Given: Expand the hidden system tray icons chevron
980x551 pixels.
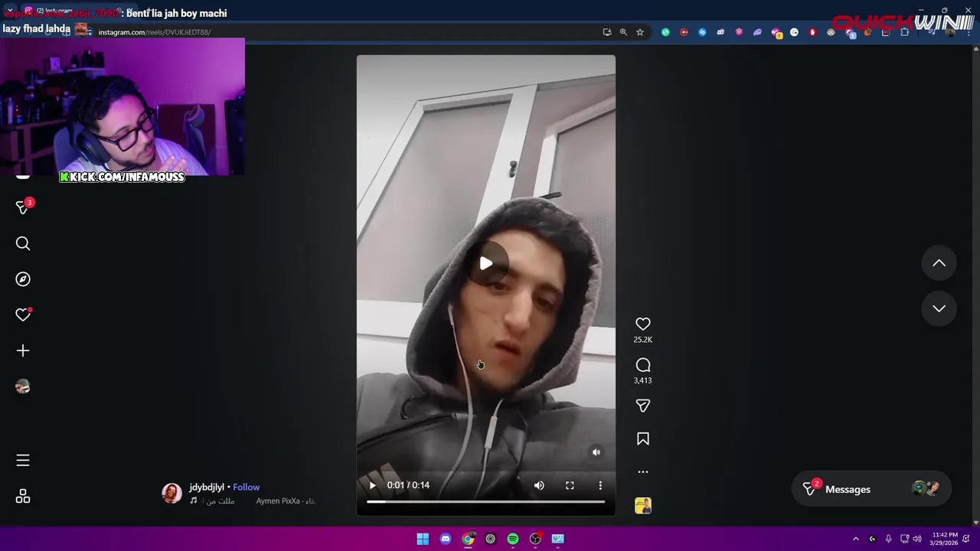Looking at the screenshot, I should (856, 539).
